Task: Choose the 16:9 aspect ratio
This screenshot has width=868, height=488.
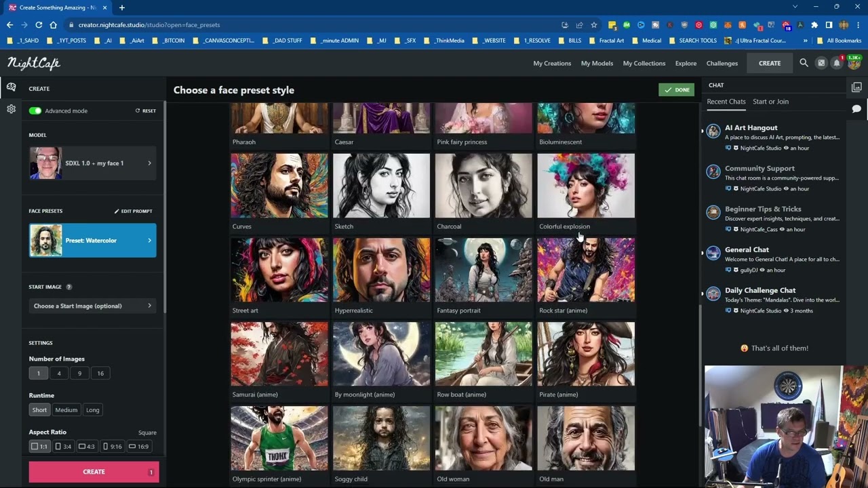Action: point(139,447)
